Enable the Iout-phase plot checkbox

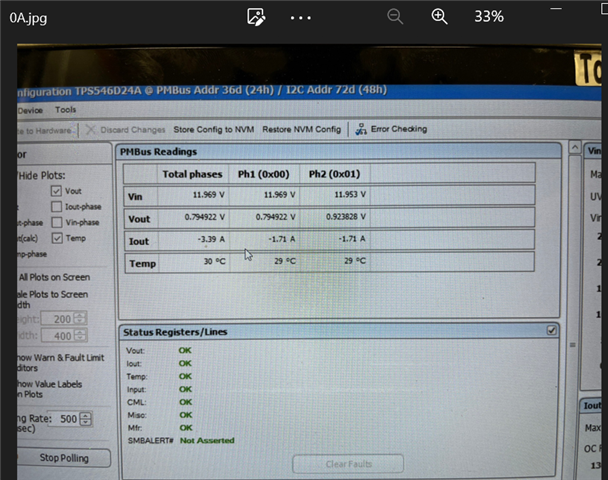[x=56, y=207]
